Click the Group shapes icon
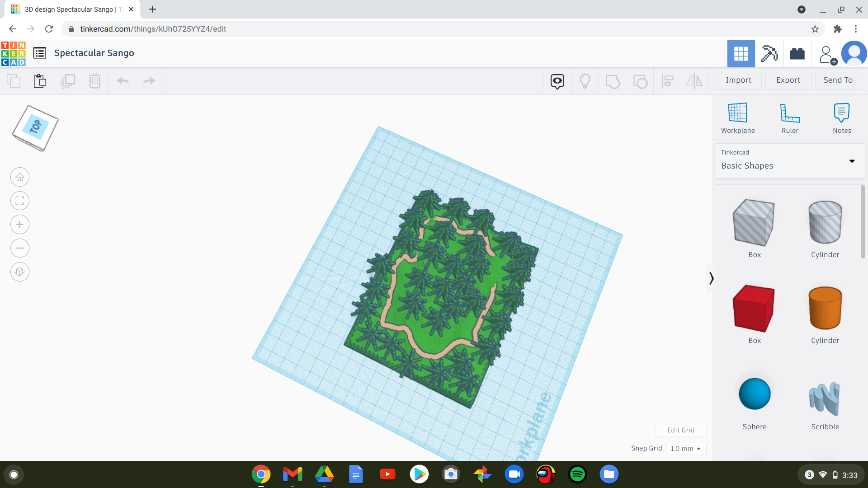868x488 pixels. pos(613,81)
